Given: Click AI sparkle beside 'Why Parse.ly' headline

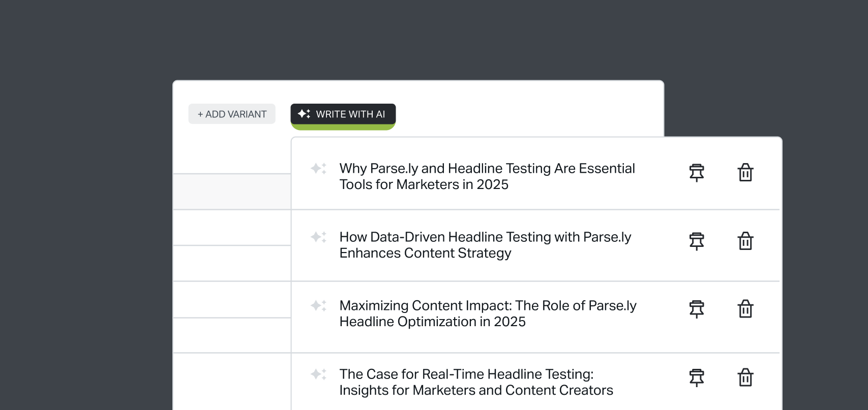Looking at the screenshot, I should click(319, 168).
